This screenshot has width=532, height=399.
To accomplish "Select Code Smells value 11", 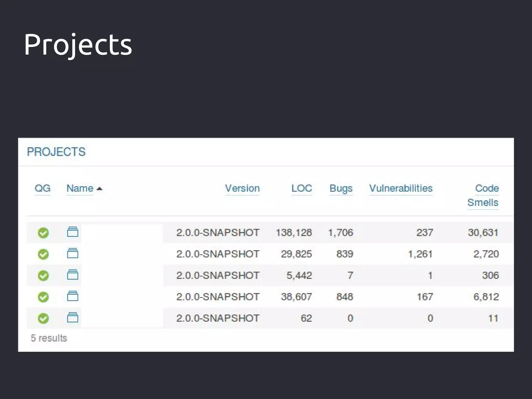I will coord(493,318).
